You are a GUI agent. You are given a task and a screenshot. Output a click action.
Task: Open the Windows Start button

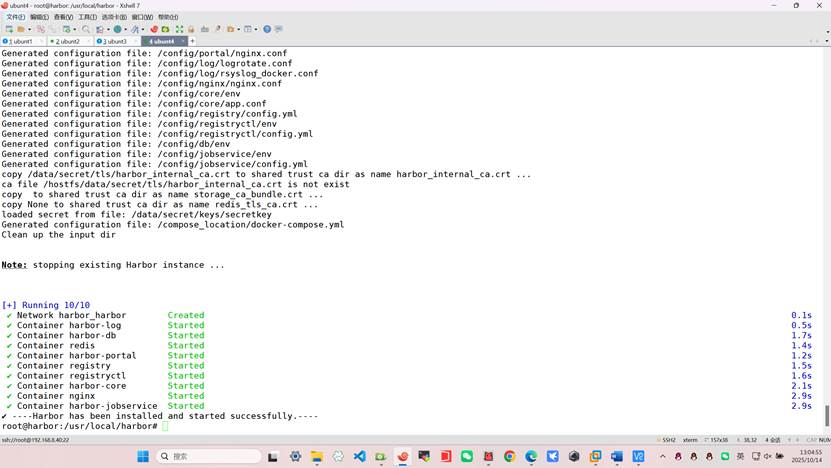coord(143,456)
